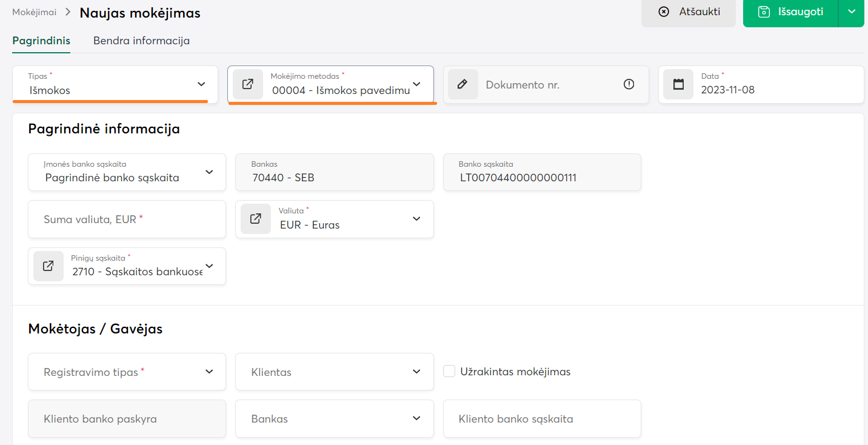Screen dimensions: 868x445
Task: Click the pencil icon beside Dokumento nr.
Action: (462, 84)
